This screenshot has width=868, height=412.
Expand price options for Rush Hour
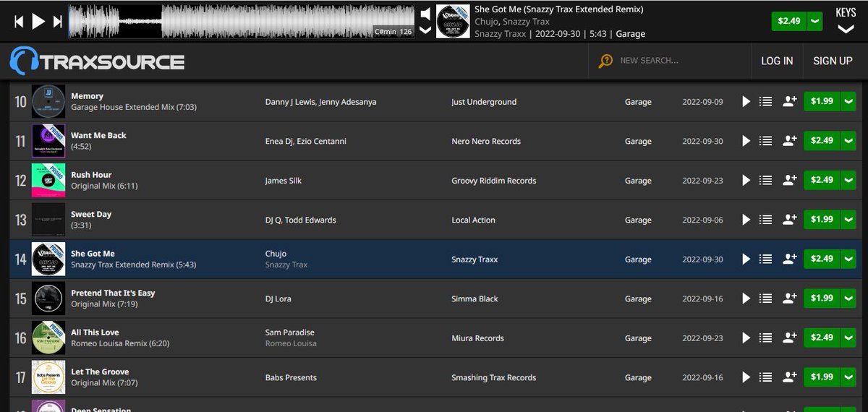[848, 180]
